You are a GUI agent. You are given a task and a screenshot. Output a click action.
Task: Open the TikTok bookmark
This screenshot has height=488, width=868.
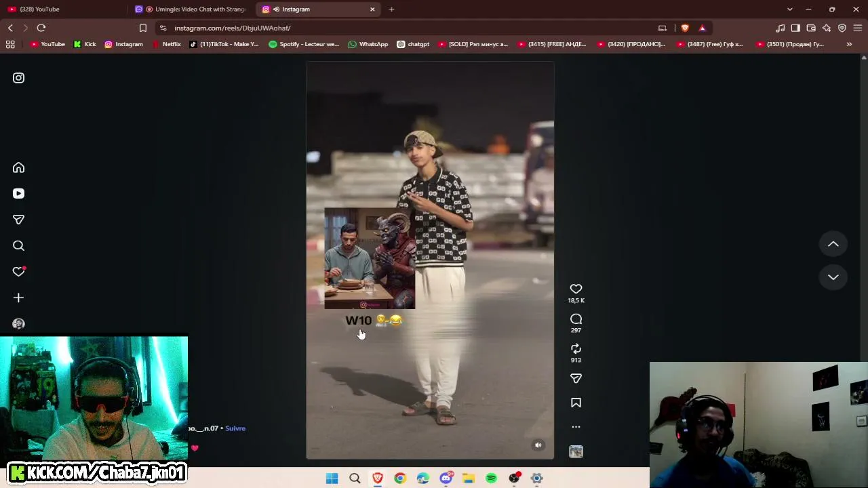click(224, 44)
